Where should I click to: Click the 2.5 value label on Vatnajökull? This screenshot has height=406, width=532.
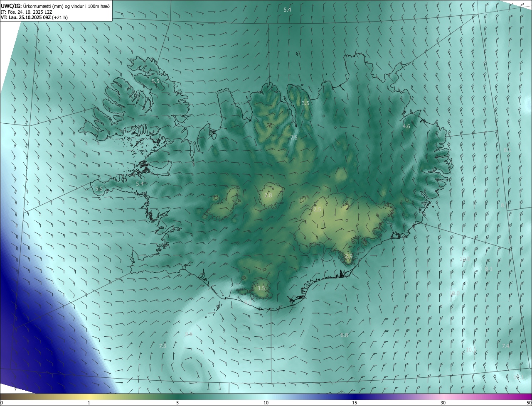point(317,210)
